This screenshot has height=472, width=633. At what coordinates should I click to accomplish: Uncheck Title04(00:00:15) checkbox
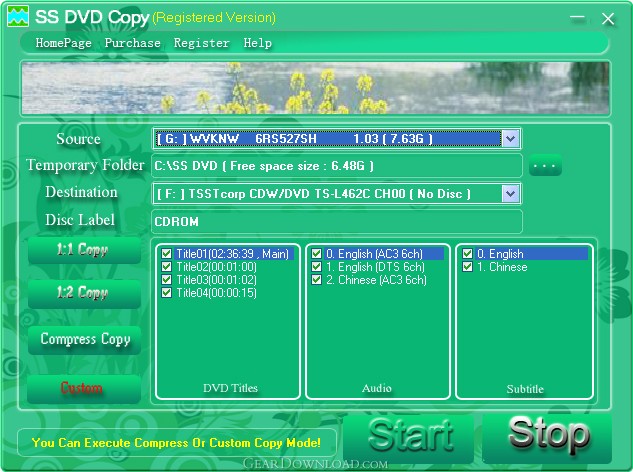point(166,292)
